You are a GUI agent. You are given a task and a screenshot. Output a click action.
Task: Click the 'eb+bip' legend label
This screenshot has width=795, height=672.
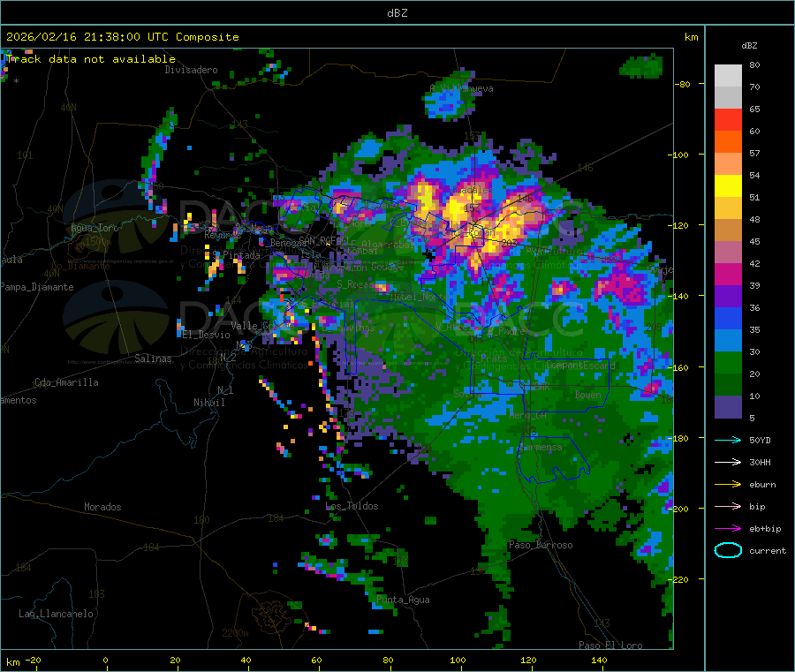(765, 529)
